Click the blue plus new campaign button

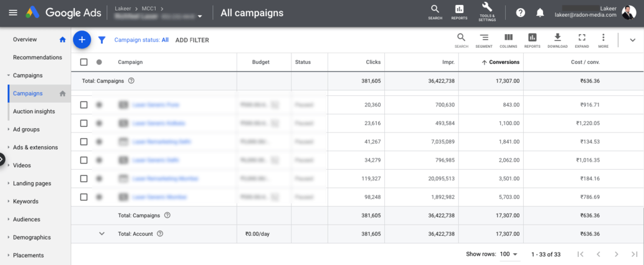(x=82, y=40)
